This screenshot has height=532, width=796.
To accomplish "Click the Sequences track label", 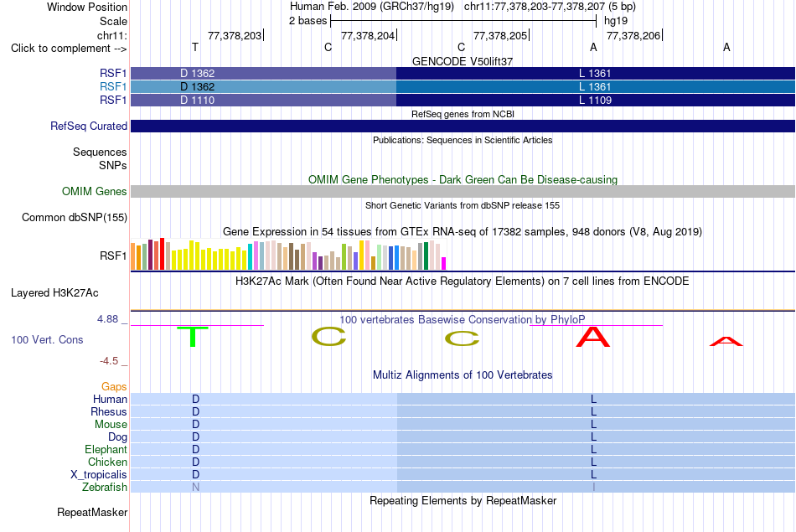I will (100, 152).
